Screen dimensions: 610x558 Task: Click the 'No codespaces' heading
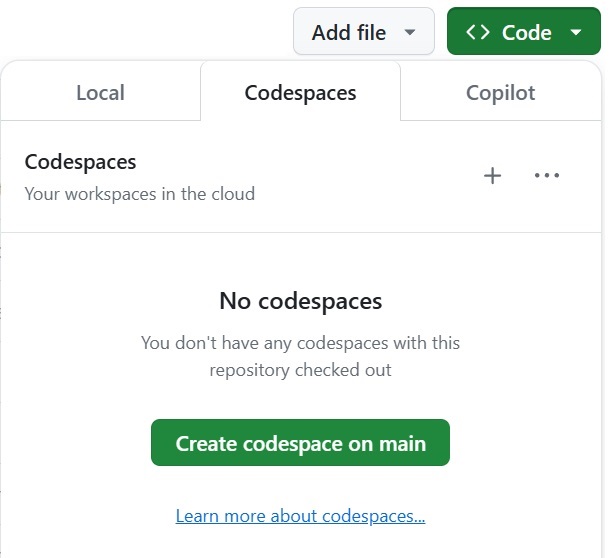[300, 301]
